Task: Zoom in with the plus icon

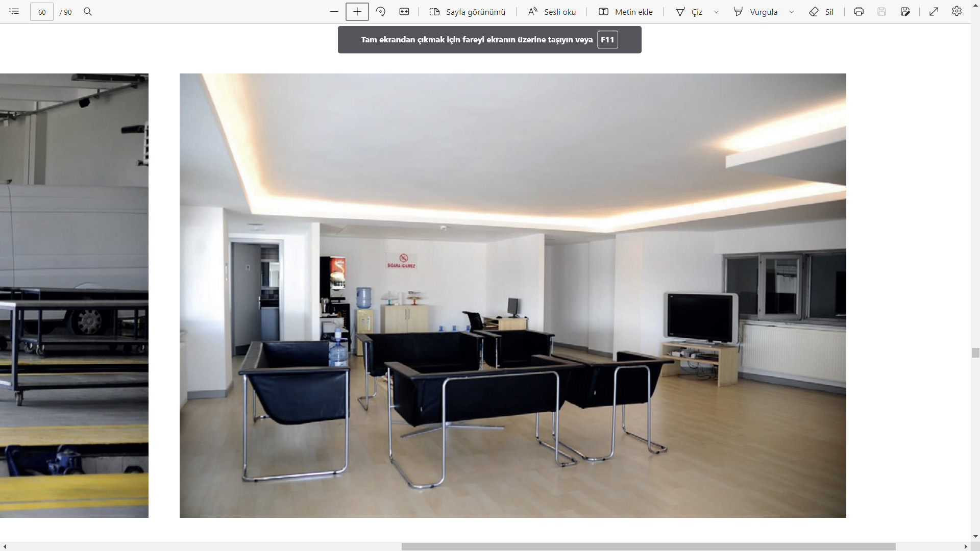Action: point(357,11)
